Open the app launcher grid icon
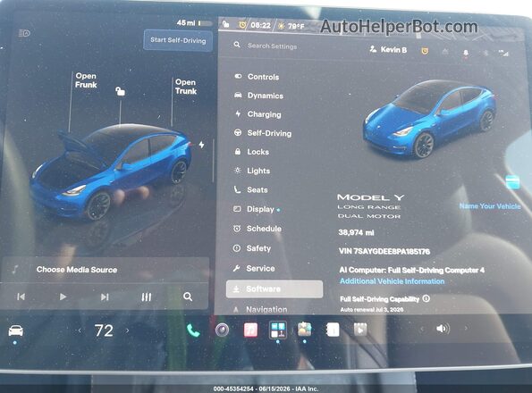The image size is (532, 393). click(278, 330)
